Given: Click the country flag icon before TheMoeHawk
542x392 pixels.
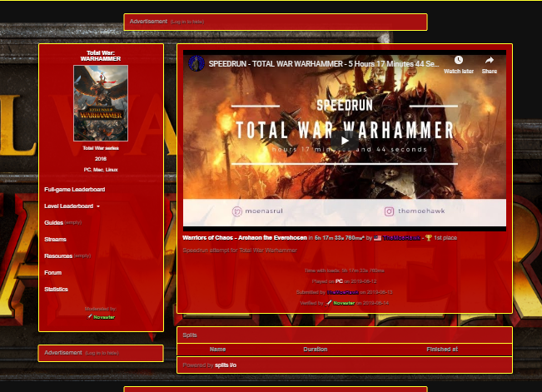Looking at the screenshot, I should 377,238.
